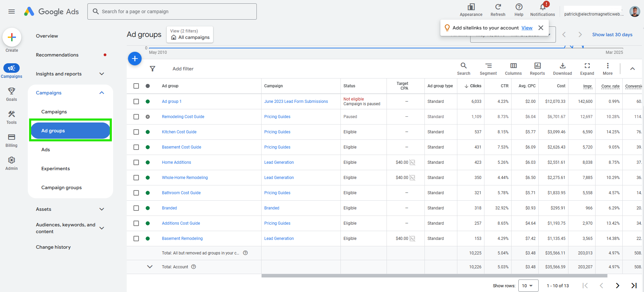The image size is (644, 292).
Task: Click the table Search tool
Action: click(x=464, y=69)
